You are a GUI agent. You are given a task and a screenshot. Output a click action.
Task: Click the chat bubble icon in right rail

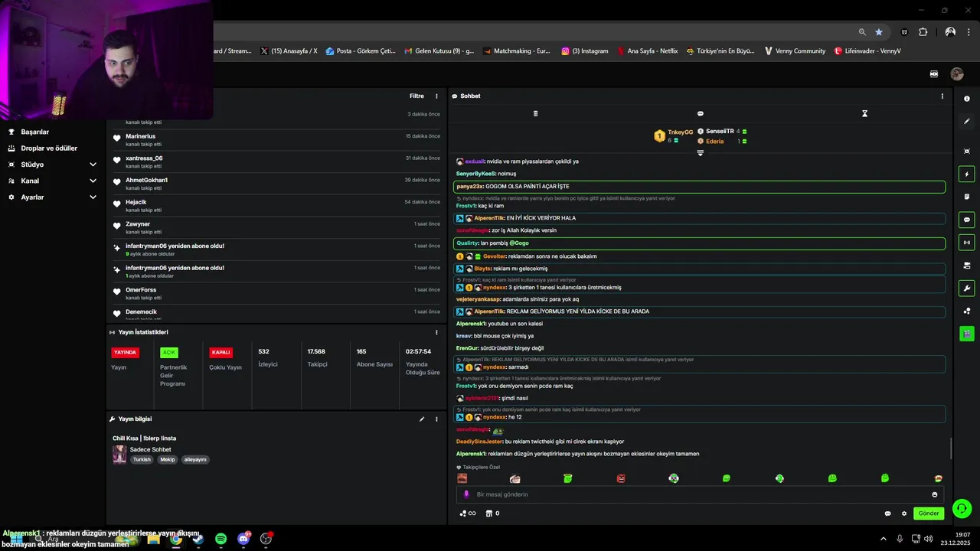click(967, 220)
